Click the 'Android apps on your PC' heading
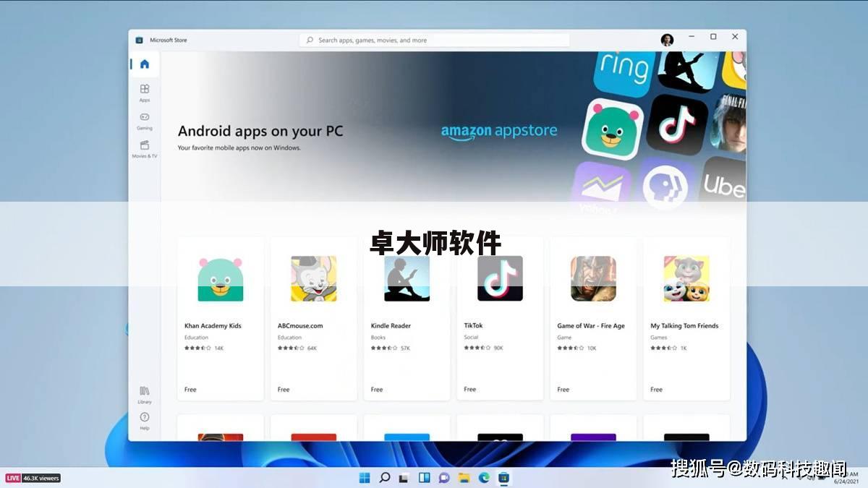This screenshot has height=488, width=868. [x=260, y=131]
